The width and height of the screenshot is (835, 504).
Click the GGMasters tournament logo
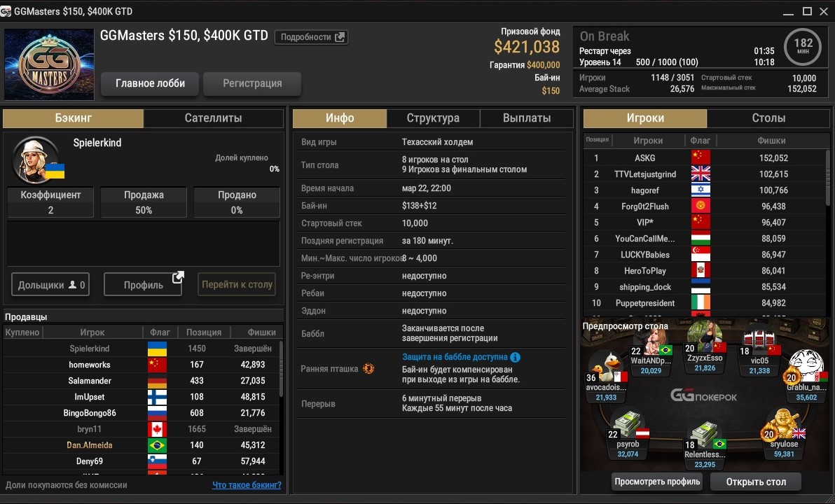point(49,64)
